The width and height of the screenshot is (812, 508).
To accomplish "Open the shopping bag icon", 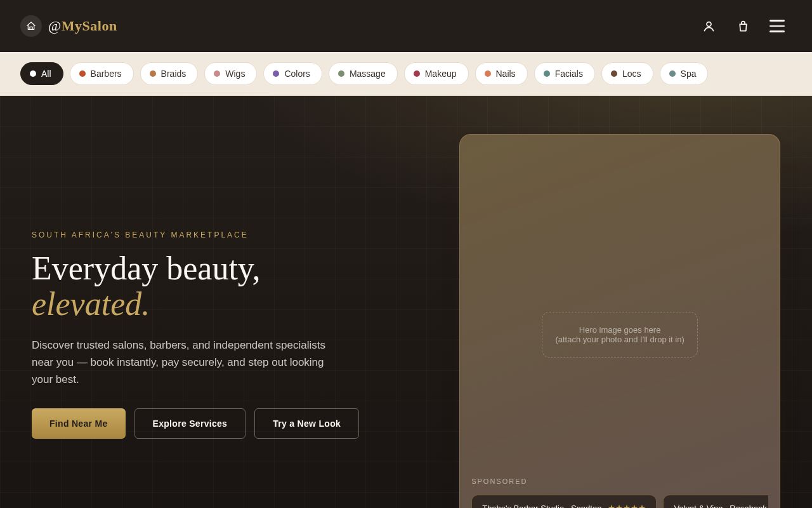I will click(743, 26).
